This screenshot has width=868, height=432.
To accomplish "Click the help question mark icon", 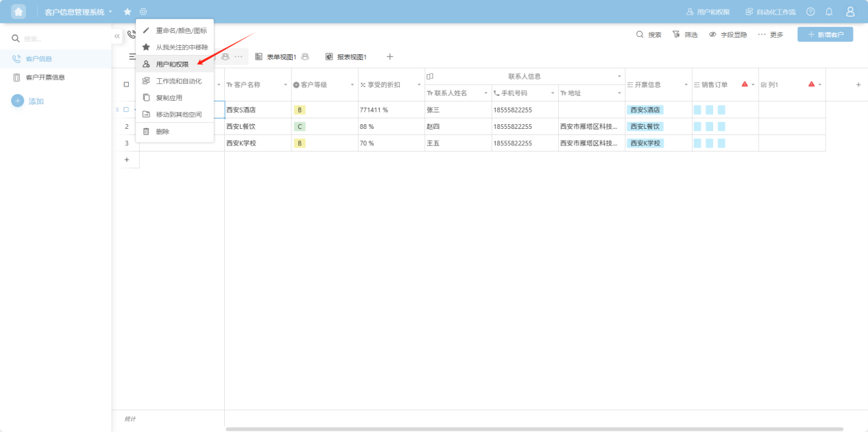I will (810, 12).
